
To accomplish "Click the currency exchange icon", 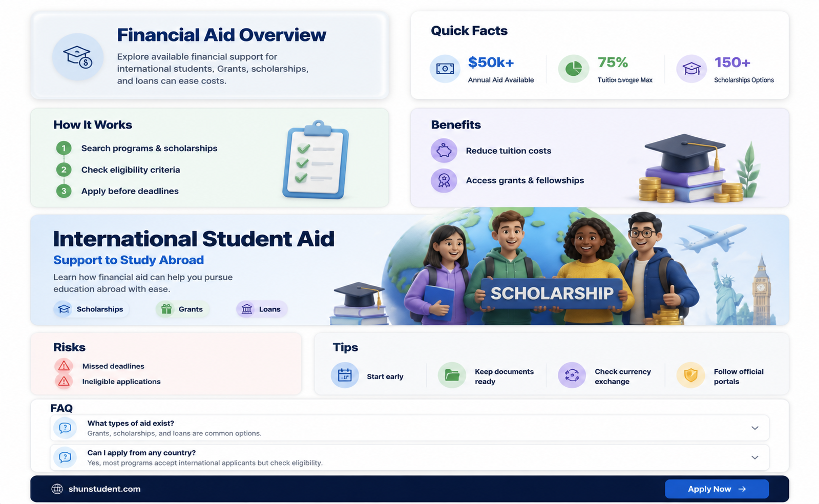I will (572, 375).
